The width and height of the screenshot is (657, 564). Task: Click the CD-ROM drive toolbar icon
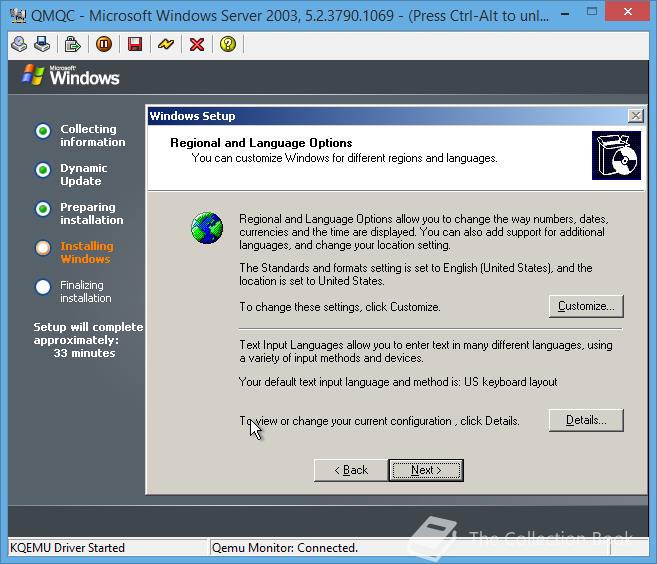click(x=19, y=44)
